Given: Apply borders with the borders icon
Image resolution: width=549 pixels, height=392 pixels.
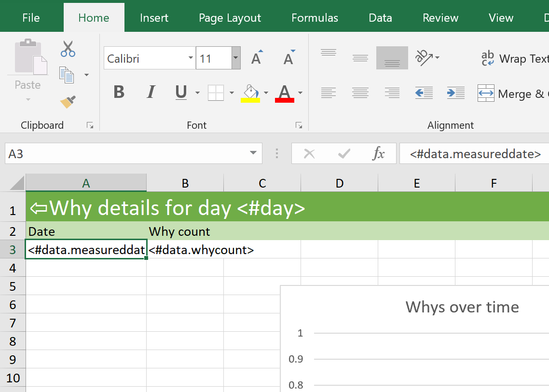Looking at the screenshot, I should pos(216,93).
